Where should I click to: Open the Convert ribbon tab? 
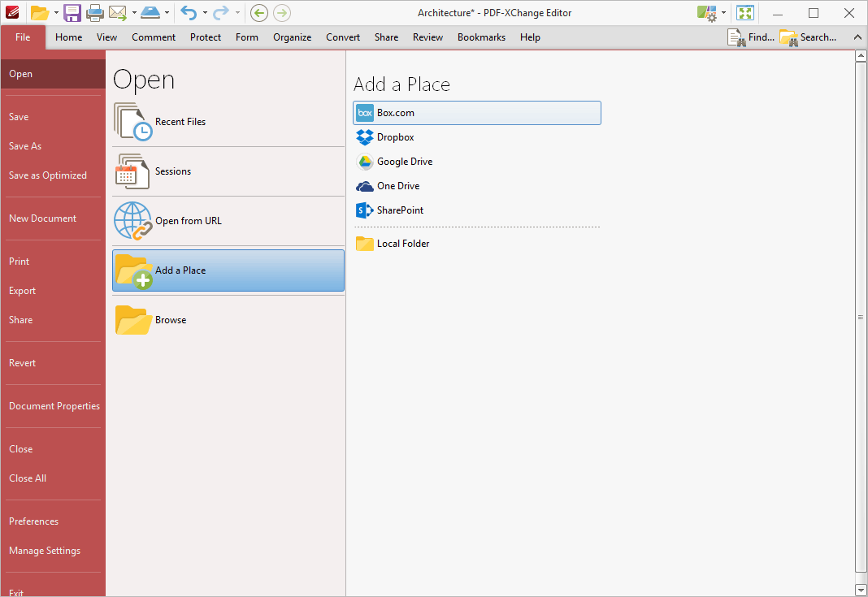coord(343,37)
